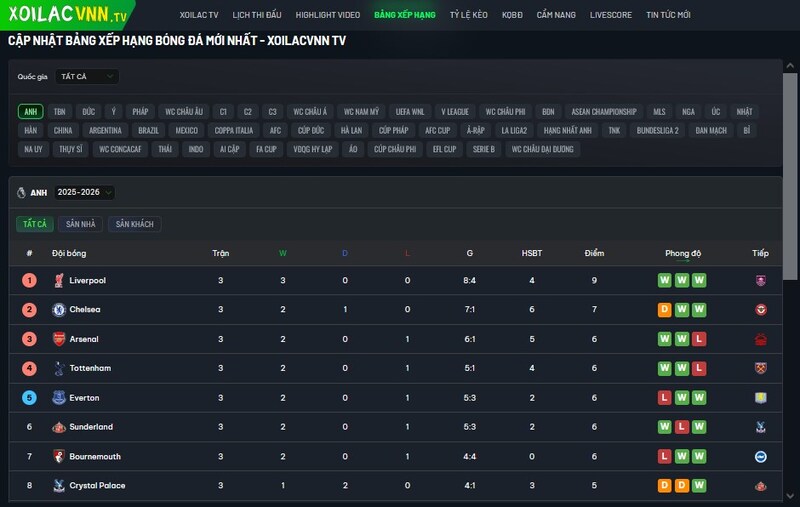Viewport: 800px width, 507px height.
Task: Open BẢNG XẾP HẠNG menu item
Action: (x=405, y=15)
